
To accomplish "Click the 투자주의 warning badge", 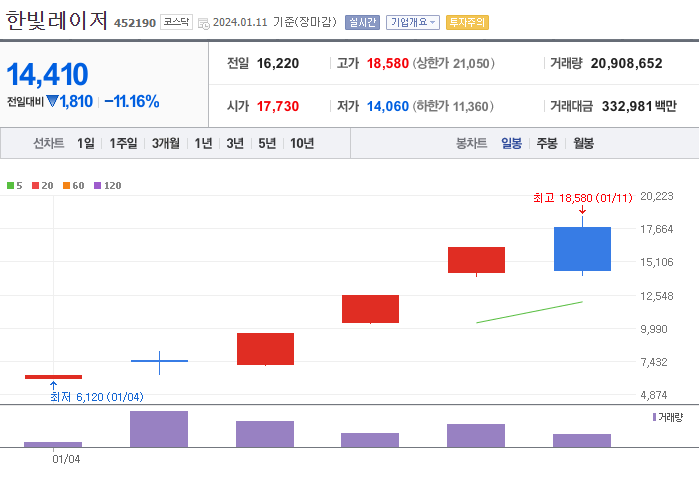I will click(467, 22).
